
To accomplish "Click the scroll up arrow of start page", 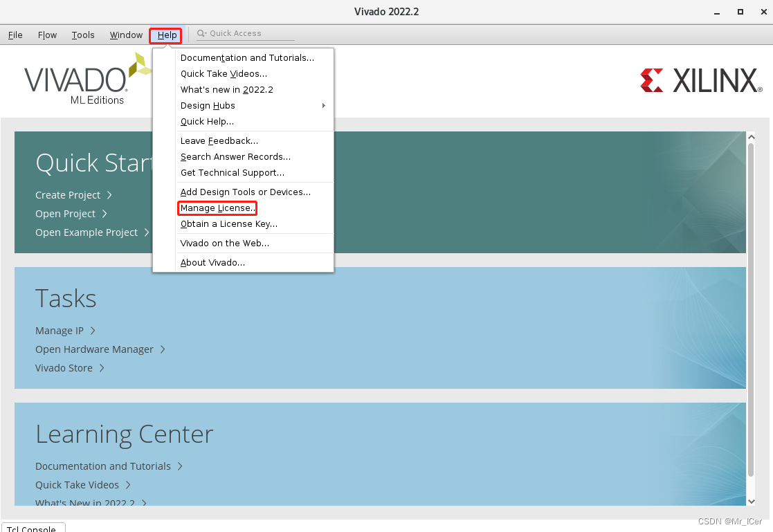I will [x=752, y=136].
